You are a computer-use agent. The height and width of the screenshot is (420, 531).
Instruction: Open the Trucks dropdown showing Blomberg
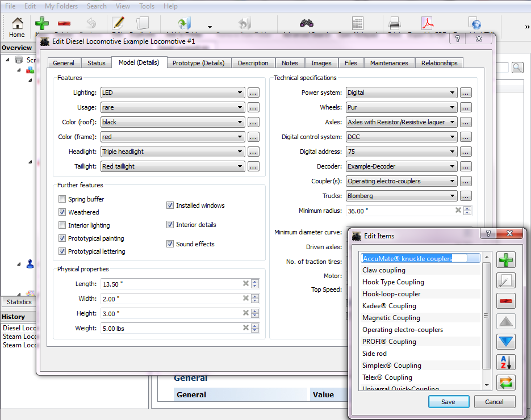[402, 196]
